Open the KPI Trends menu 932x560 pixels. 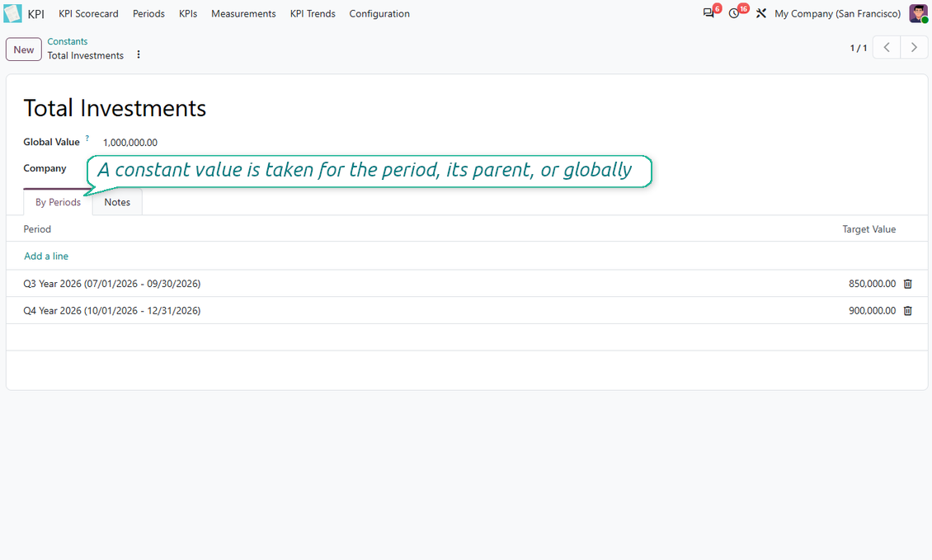coord(313,14)
